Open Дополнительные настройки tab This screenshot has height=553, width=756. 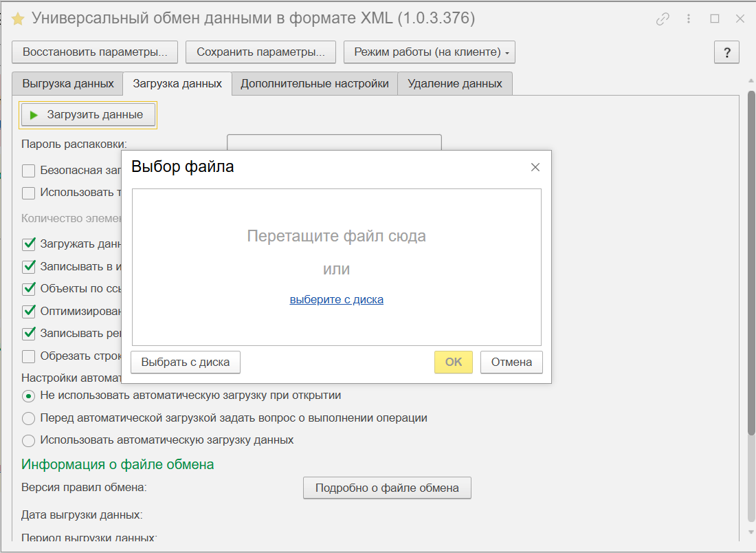[x=315, y=83]
